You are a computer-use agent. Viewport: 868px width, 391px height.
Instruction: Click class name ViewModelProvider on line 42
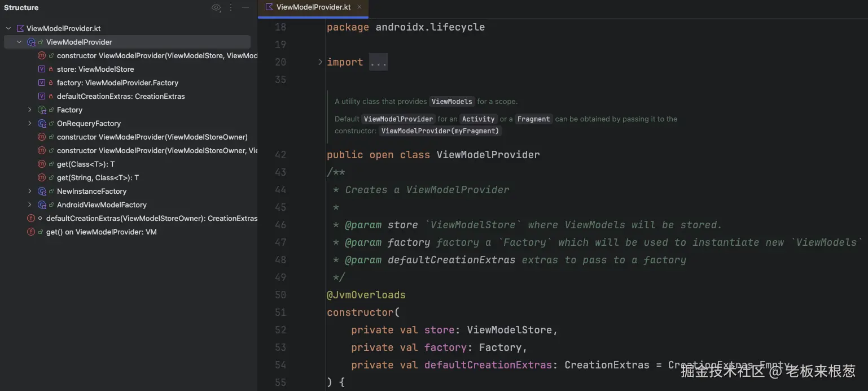point(488,155)
